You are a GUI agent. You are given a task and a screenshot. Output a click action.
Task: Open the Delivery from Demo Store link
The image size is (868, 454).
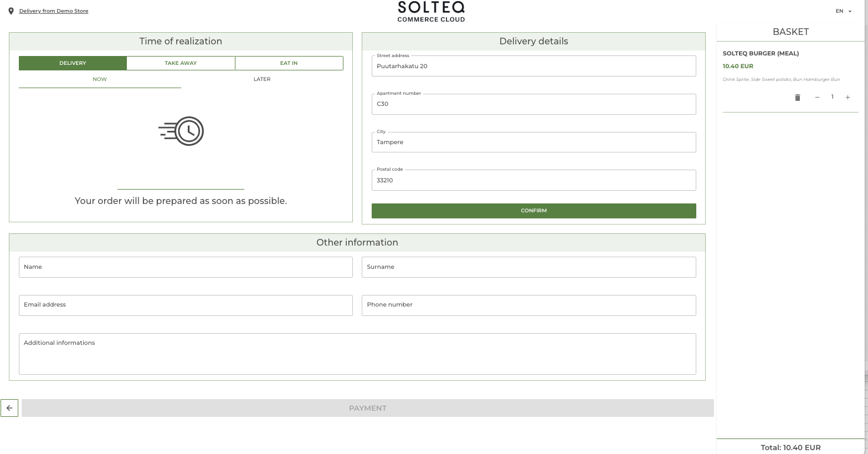pyautogui.click(x=54, y=11)
